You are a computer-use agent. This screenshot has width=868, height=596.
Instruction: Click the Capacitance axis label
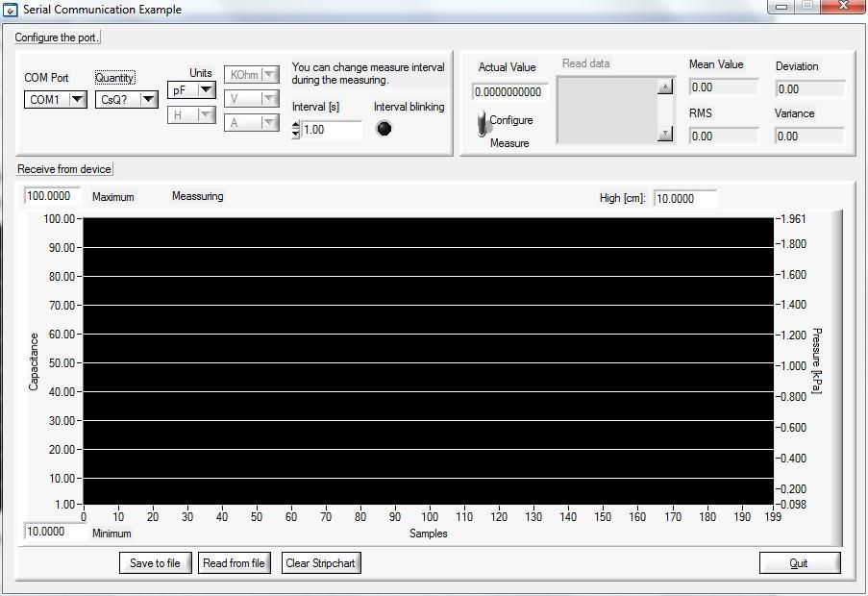tap(34, 361)
